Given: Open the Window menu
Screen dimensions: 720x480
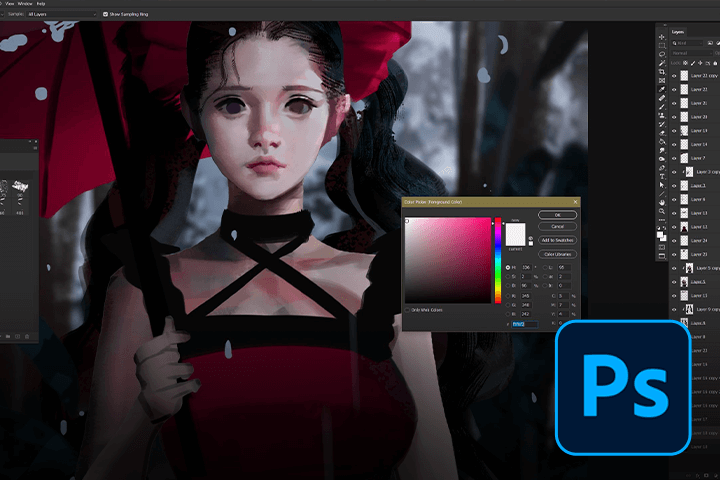Looking at the screenshot, I should (x=25, y=4).
